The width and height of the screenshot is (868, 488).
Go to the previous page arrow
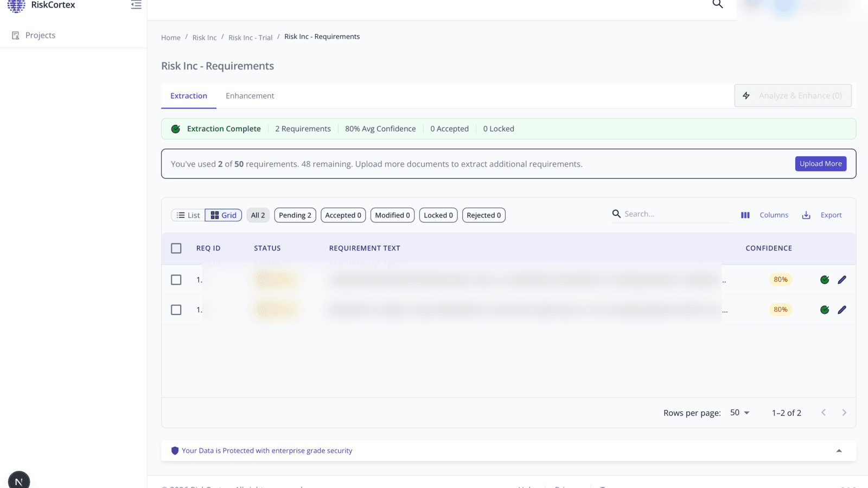point(824,413)
